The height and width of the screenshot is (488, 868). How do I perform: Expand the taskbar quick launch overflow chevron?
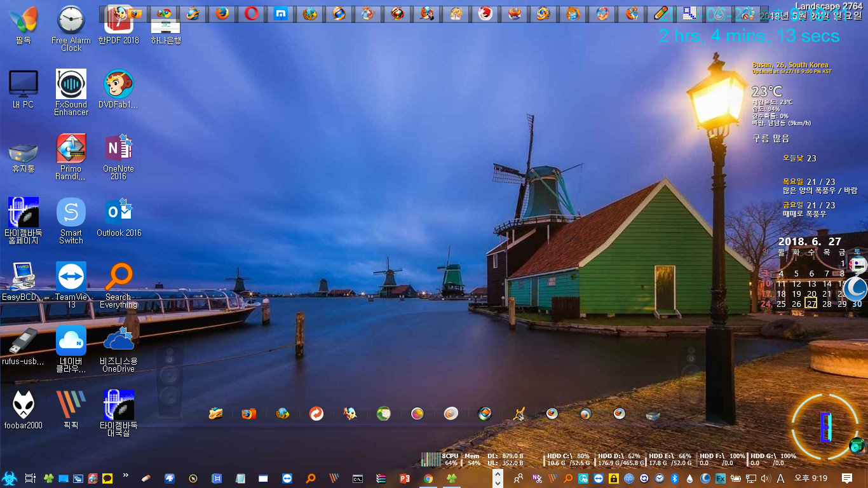[x=125, y=475]
